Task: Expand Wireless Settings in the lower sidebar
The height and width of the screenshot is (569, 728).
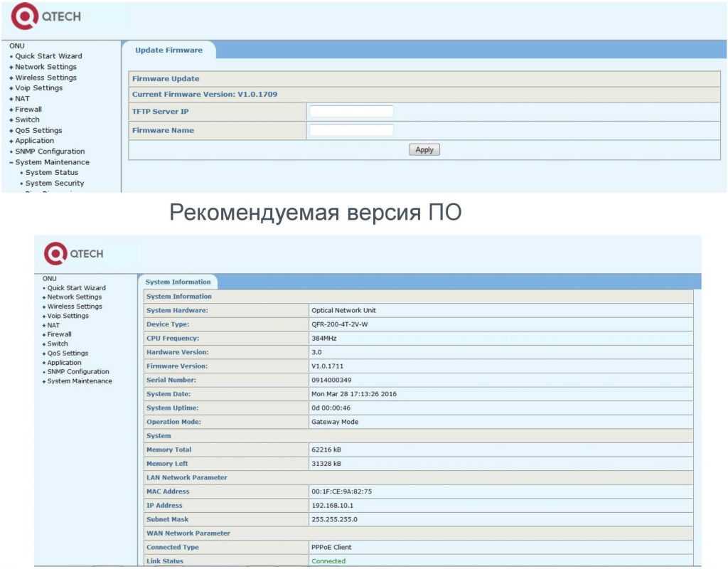Action: coord(74,307)
